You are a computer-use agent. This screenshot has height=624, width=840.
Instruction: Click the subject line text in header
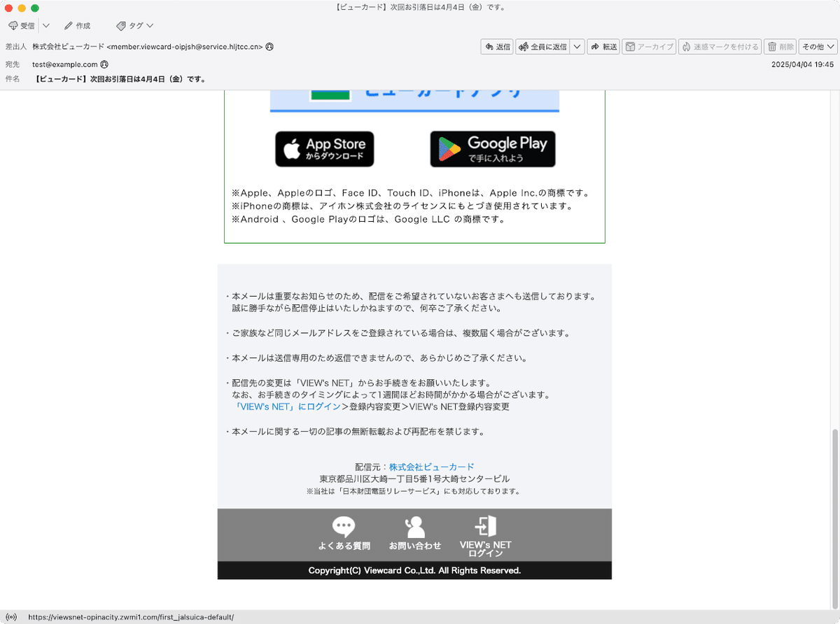point(120,79)
